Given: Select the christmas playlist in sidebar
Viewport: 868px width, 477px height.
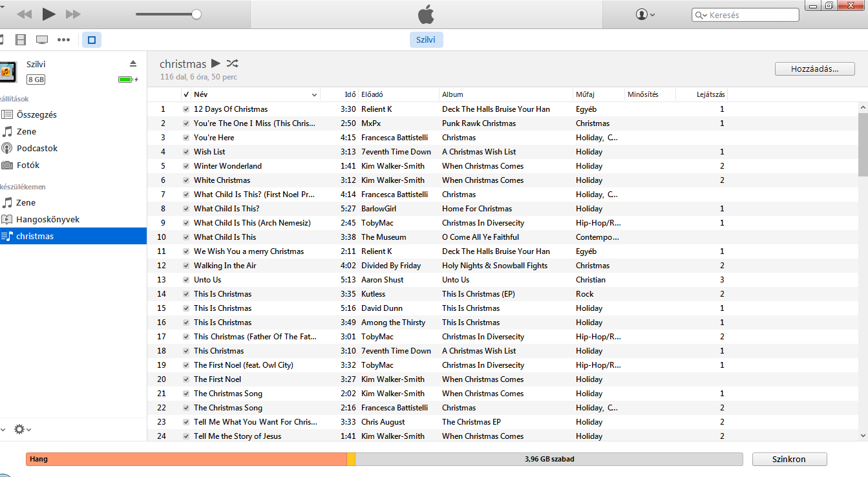Looking at the screenshot, I should pyautogui.click(x=73, y=236).
